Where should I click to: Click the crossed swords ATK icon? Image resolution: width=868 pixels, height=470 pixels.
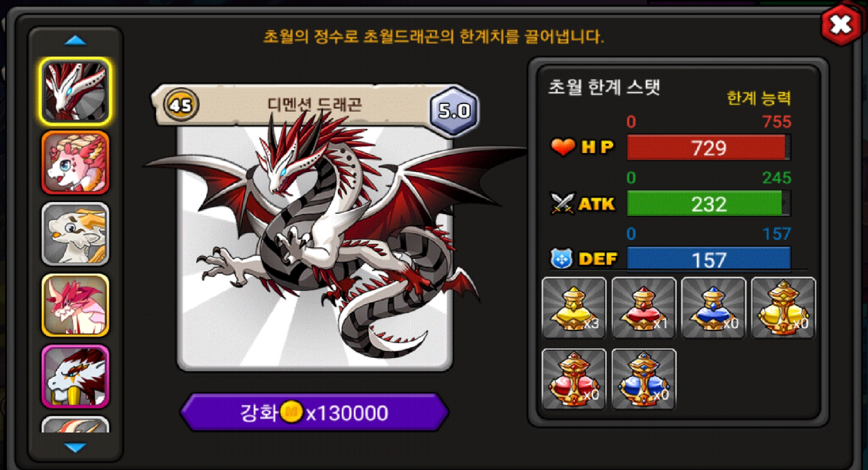point(562,203)
